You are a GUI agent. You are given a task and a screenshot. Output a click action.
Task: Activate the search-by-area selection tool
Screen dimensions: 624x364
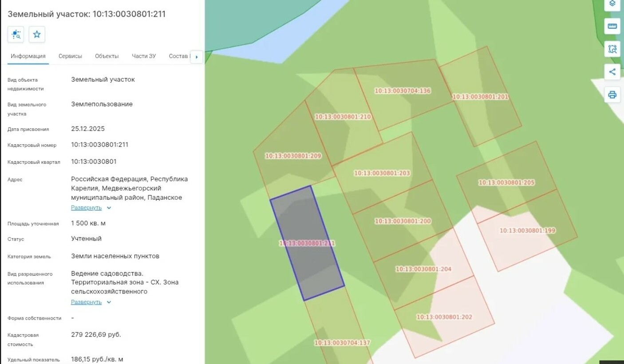(612, 49)
